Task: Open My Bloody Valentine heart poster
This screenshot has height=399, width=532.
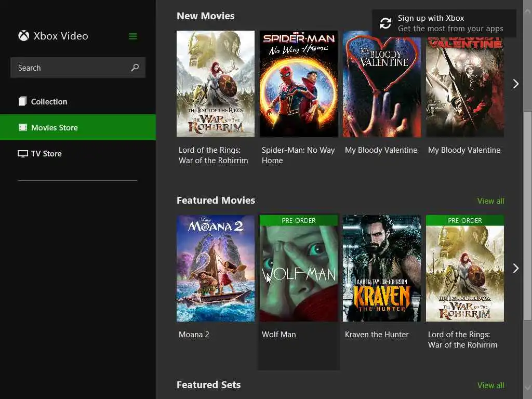Action: point(382,84)
